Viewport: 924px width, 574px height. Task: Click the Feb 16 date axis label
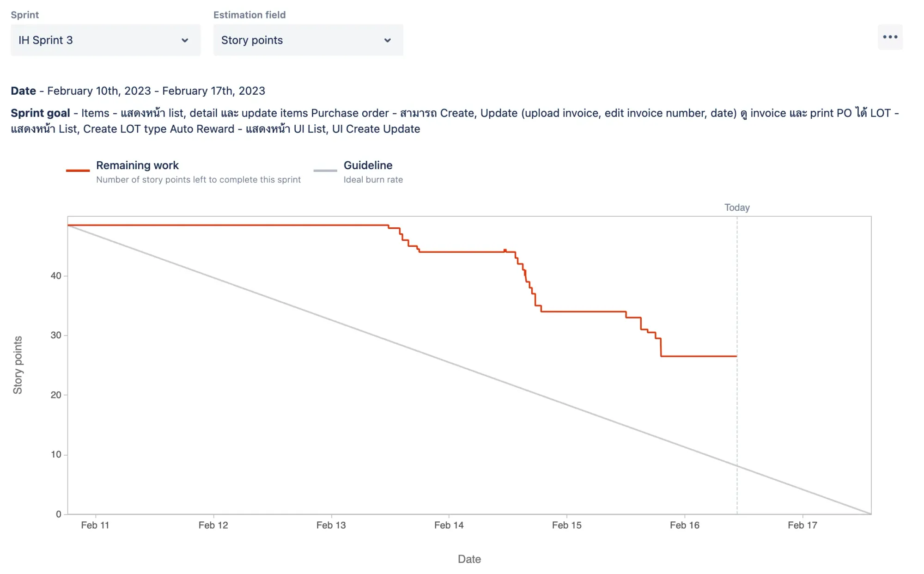pyautogui.click(x=685, y=525)
